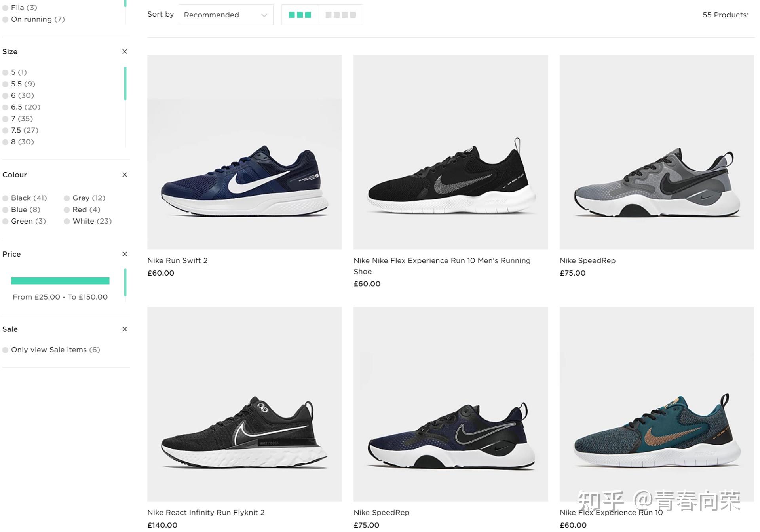
Task: Select the Fila brand filter
Action: (20, 8)
